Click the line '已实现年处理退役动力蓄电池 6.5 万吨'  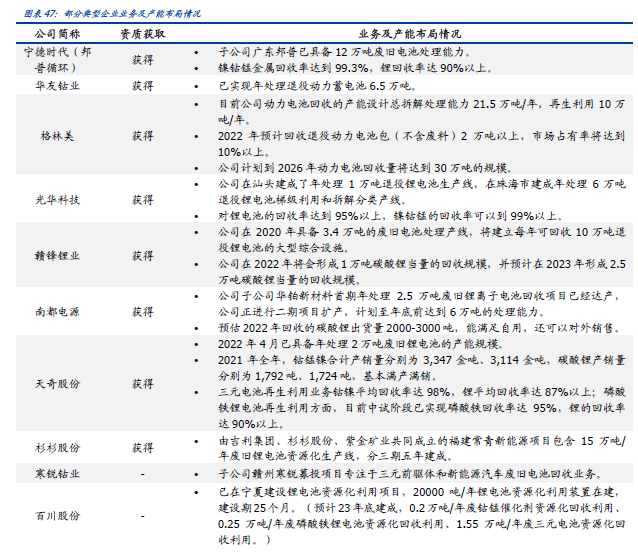pos(318,86)
